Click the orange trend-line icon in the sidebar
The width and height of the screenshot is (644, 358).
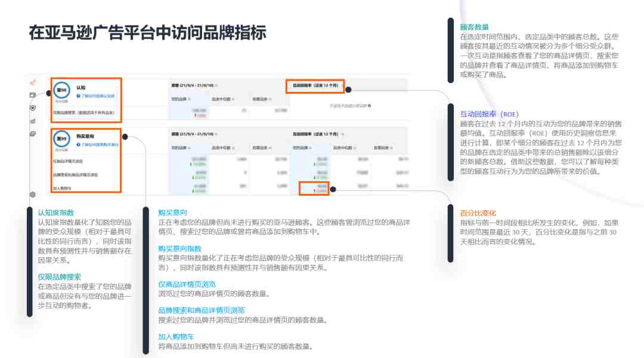click(33, 82)
